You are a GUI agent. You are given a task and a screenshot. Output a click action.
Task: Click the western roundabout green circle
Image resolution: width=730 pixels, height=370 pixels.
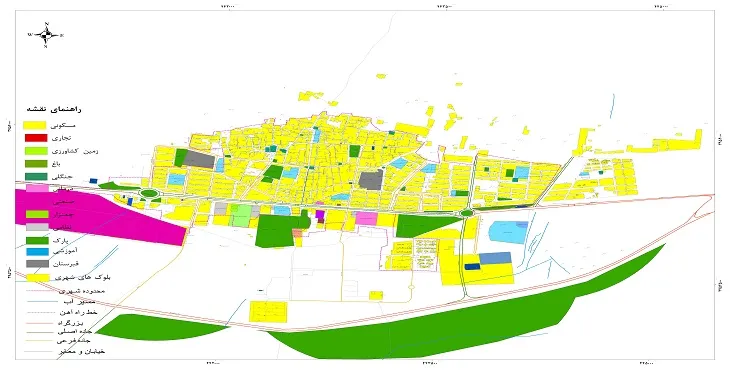149,193
